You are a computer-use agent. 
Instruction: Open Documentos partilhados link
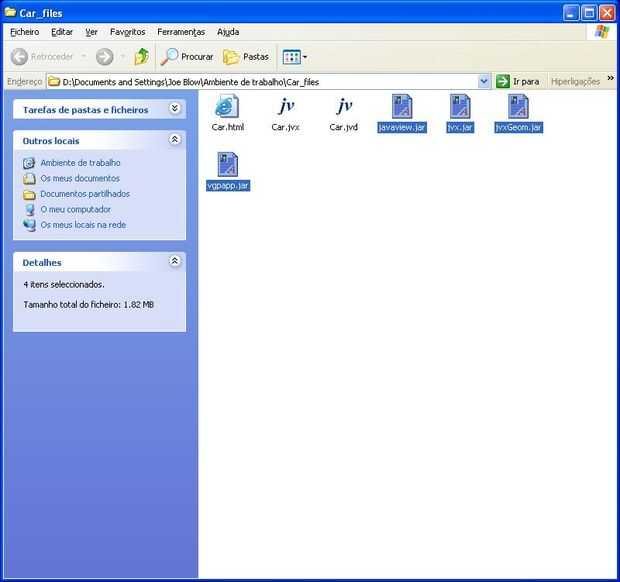pyautogui.click(x=85, y=194)
